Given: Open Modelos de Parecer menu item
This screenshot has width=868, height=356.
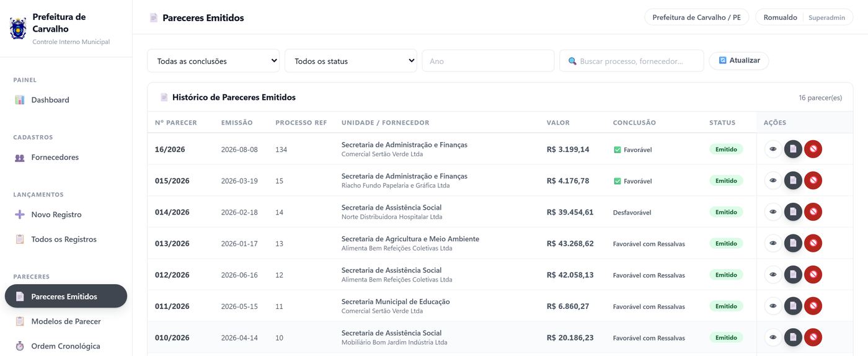Looking at the screenshot, I should (x=66, y=321).
